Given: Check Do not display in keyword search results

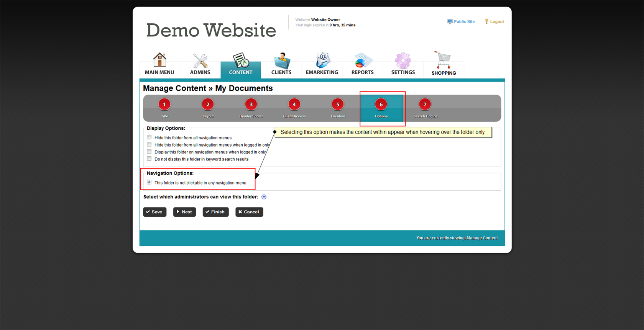Looking at the screenshot, I should pos(149,159).
